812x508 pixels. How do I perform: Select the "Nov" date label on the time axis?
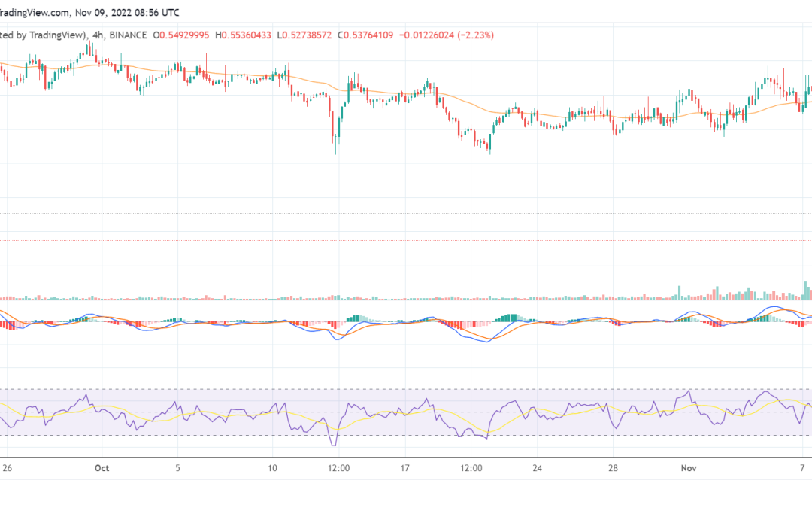689,468
